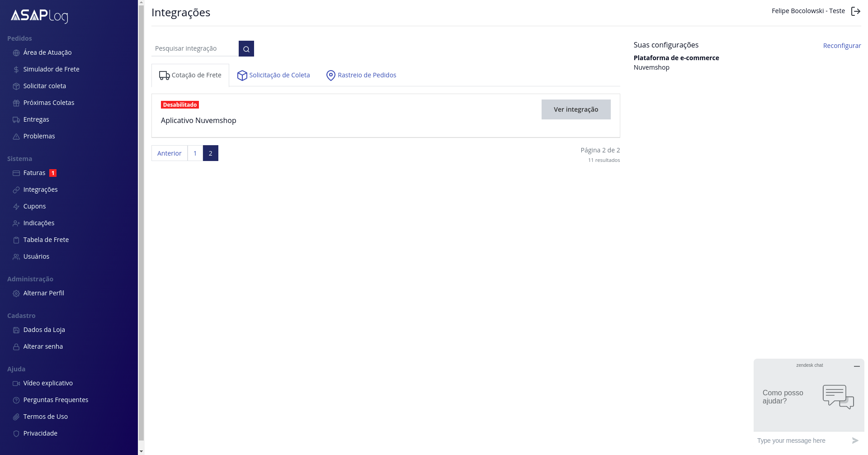This screenshot has width=868, height=455.
Task: Click the link icon beside Integrações
Action: click(16, 190)
